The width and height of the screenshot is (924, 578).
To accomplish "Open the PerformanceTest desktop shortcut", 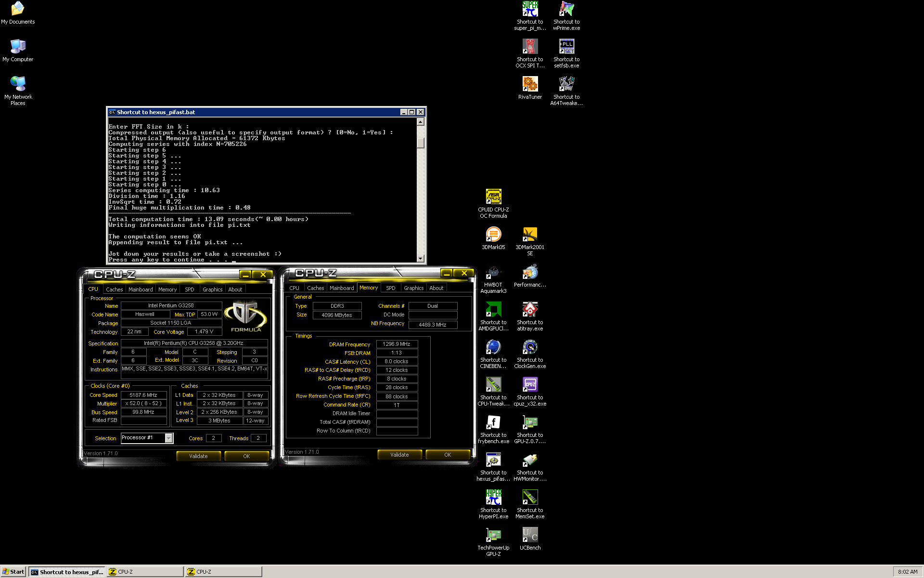I will point(530,276).
